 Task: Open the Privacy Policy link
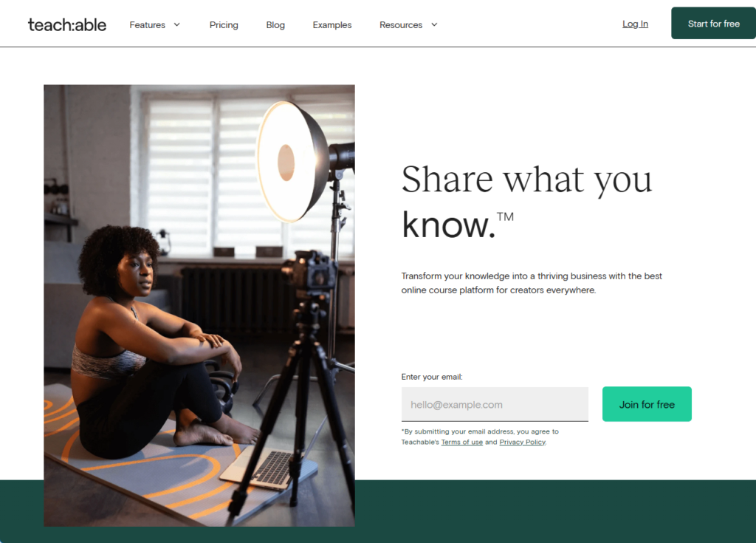point(522,442)
